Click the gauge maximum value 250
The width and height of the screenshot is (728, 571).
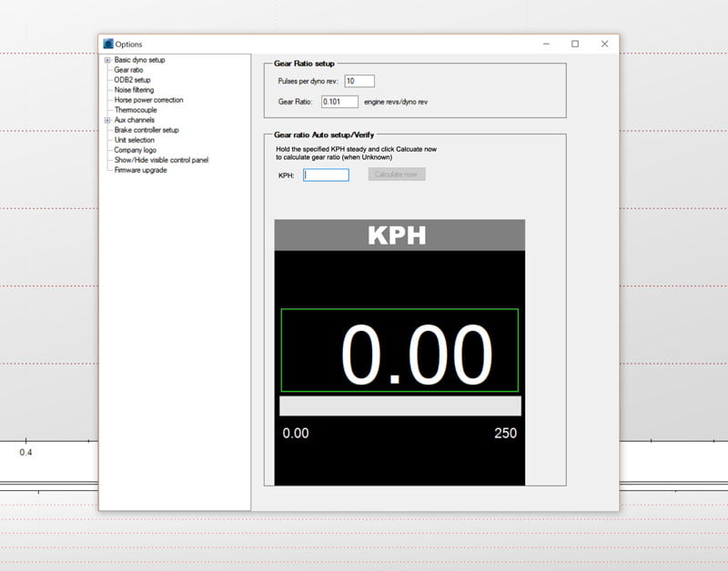point(505,433)
